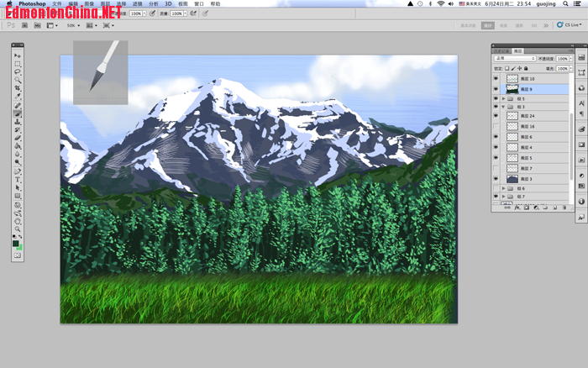
Task: Select the Crop tool
Action: tap(18, 89)
